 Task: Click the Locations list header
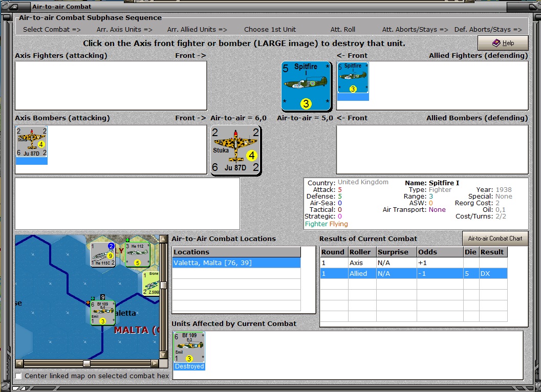[x=236, y=252]
